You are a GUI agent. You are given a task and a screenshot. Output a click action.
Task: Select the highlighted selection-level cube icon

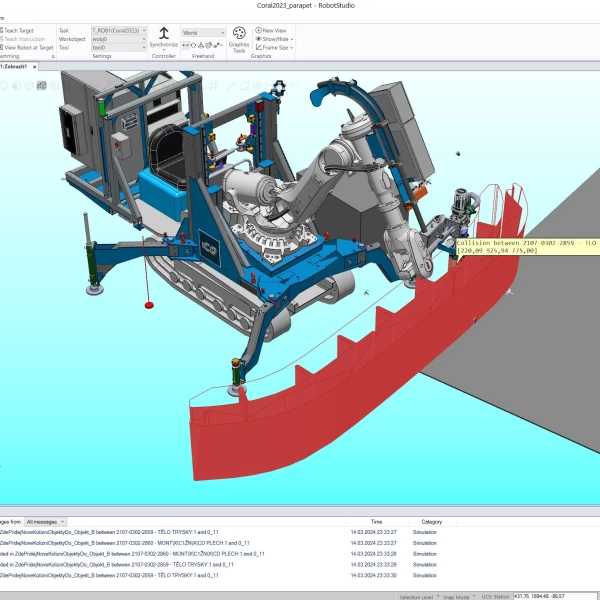click(x=42, y=85)
